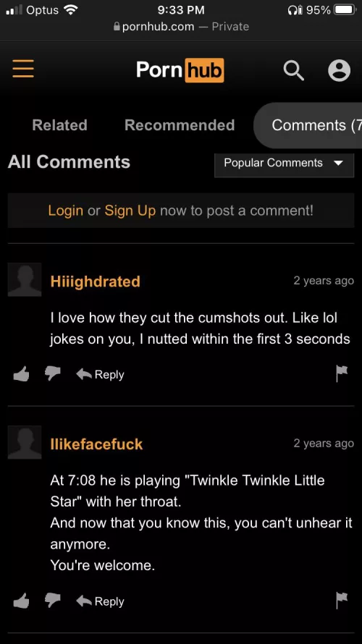The height and width of the screenshot is (644, 362).
Task: Expand the Popular Comments sort dropdown
Action: [284, 163]
